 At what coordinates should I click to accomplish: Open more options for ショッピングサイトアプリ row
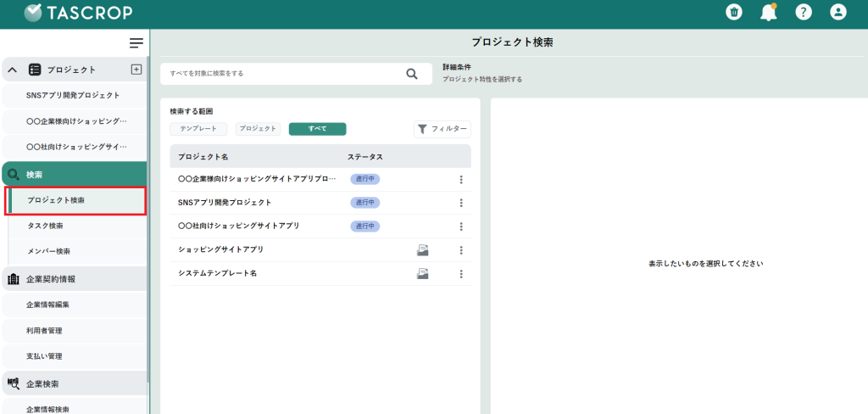461,250
